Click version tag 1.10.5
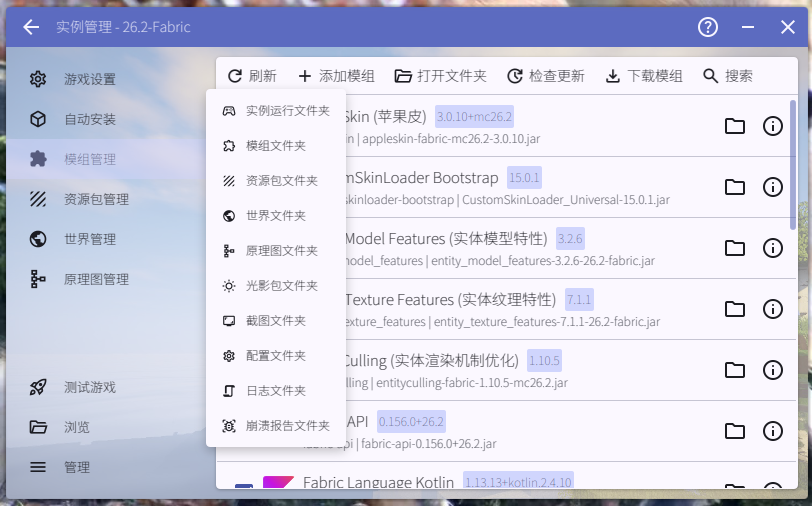This screenshot has height=506, width=812. click(x=544, y=360)
